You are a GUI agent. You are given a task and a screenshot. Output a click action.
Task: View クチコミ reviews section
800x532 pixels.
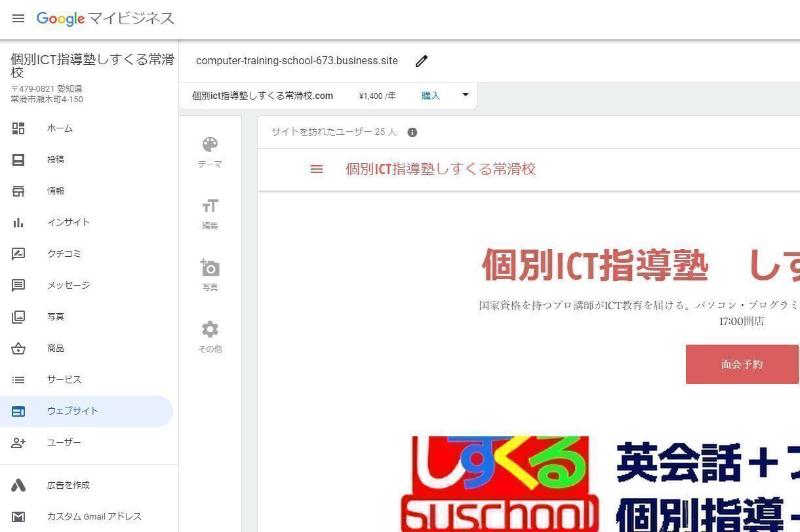(64, 254)
